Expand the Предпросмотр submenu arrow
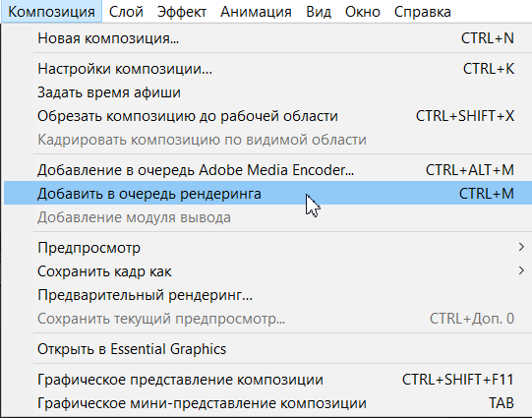532x418 pixels. 521,247
